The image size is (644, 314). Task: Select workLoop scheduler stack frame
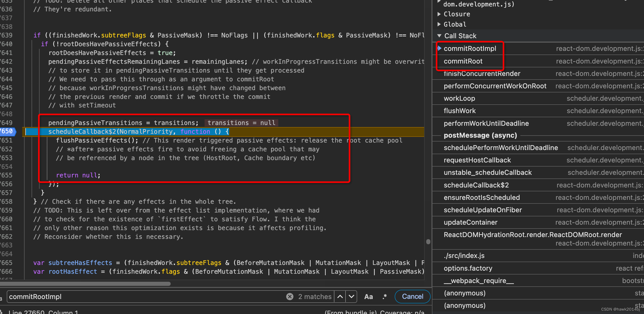[459, 98]
